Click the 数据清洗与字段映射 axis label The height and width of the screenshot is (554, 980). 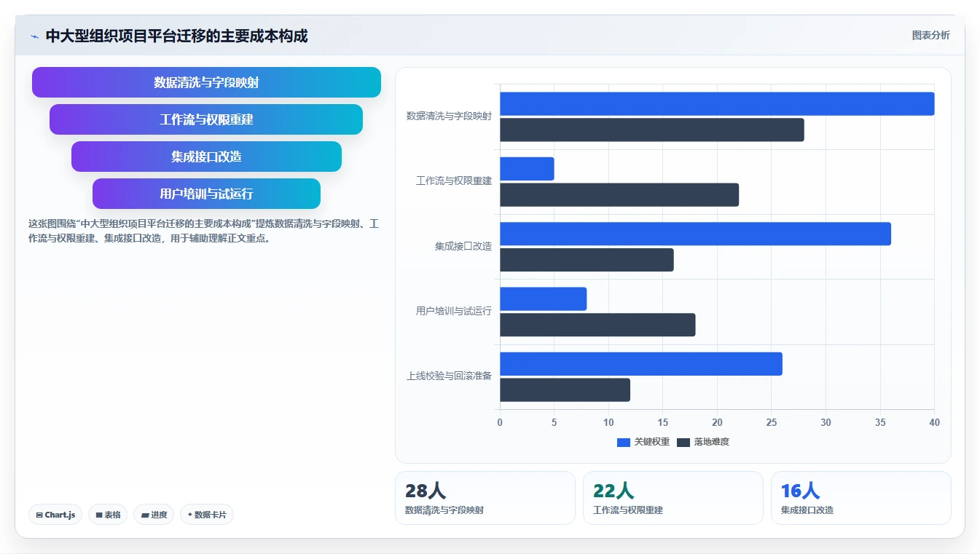point(449,116)
